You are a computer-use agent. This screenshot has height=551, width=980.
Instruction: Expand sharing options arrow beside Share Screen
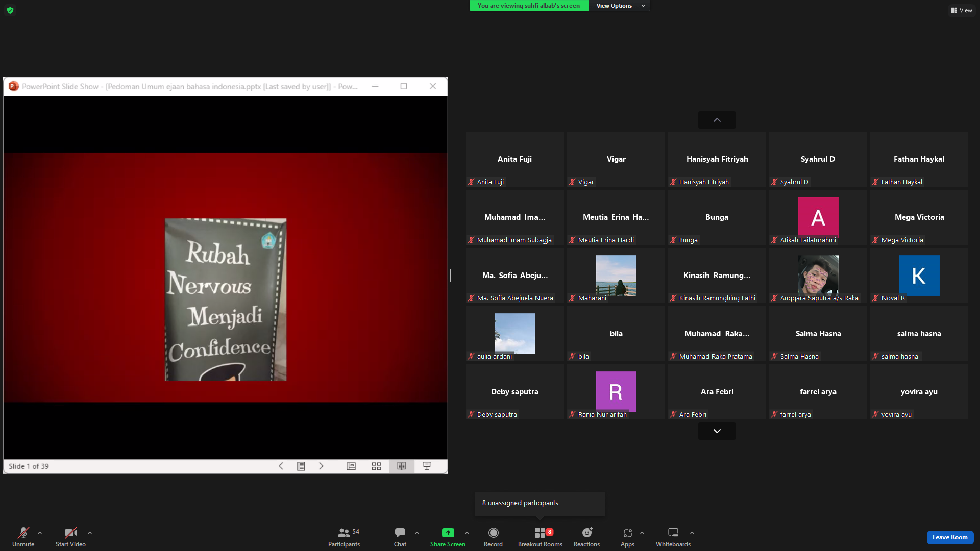[467, 533]
